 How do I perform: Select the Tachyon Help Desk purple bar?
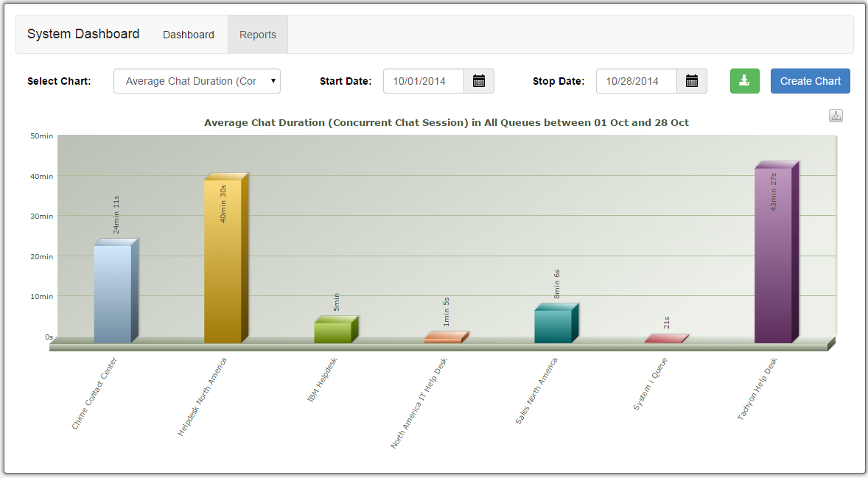pyautogui.click(x=776, y=253)
